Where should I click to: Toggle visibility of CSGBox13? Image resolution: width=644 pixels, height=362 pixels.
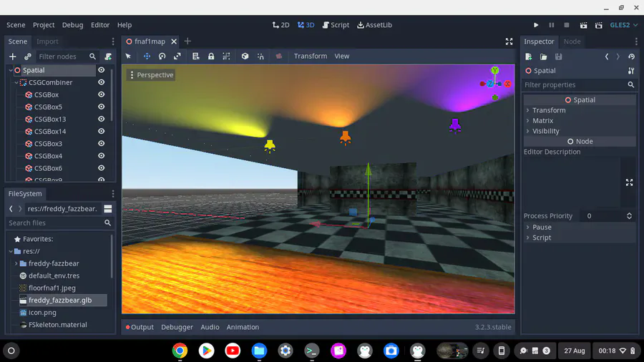click(101, 119)
